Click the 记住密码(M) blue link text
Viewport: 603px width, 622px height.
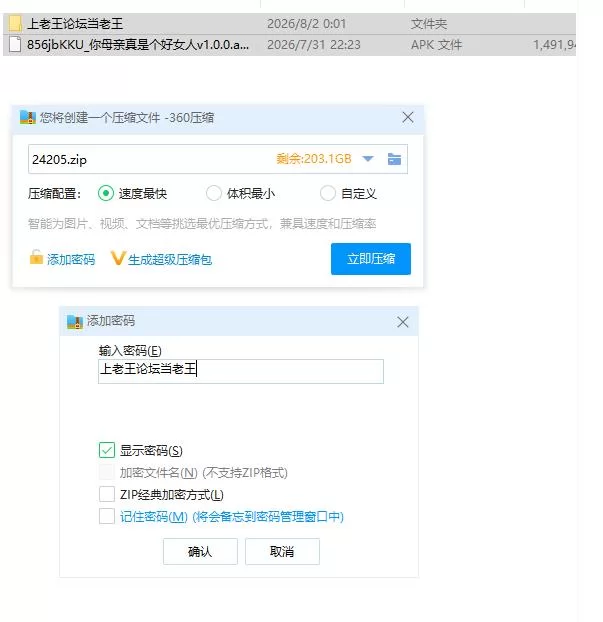tap(232, 516)
